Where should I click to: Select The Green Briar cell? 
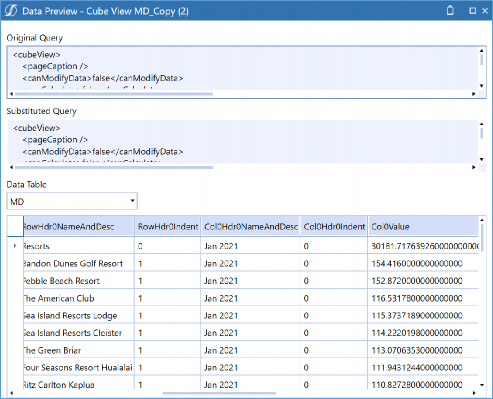[x=79, y=350]
